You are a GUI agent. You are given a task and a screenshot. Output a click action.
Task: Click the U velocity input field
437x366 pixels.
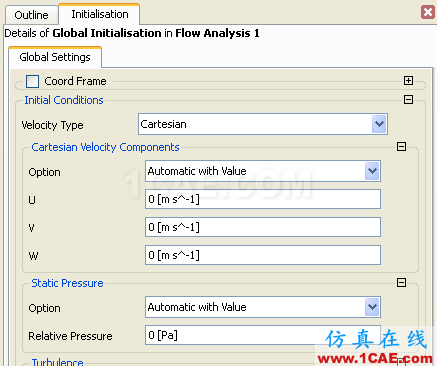(263, 199)
